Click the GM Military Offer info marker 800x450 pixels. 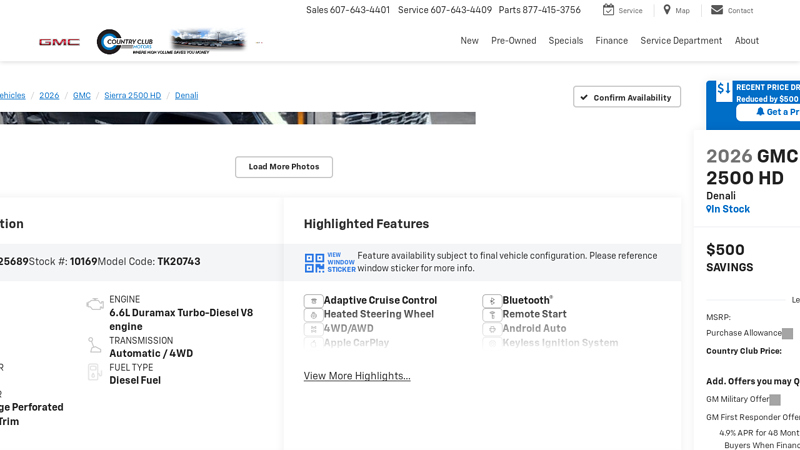[x=775, y=400]
